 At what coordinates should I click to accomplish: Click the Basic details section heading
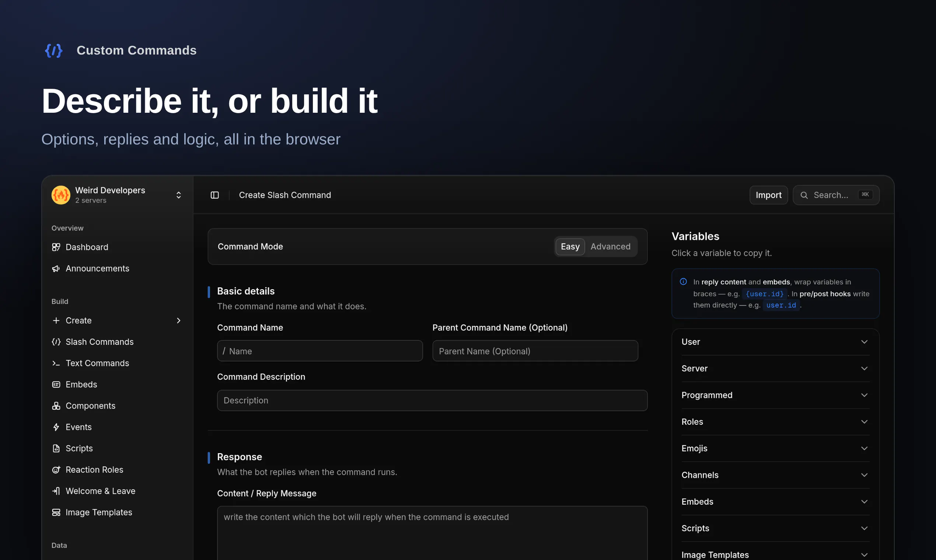tap(246, 291)
